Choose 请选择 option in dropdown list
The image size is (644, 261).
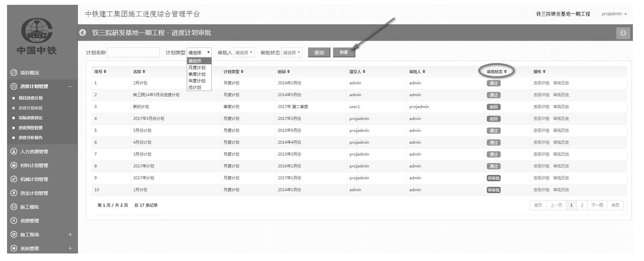click(x=199, y=61)
